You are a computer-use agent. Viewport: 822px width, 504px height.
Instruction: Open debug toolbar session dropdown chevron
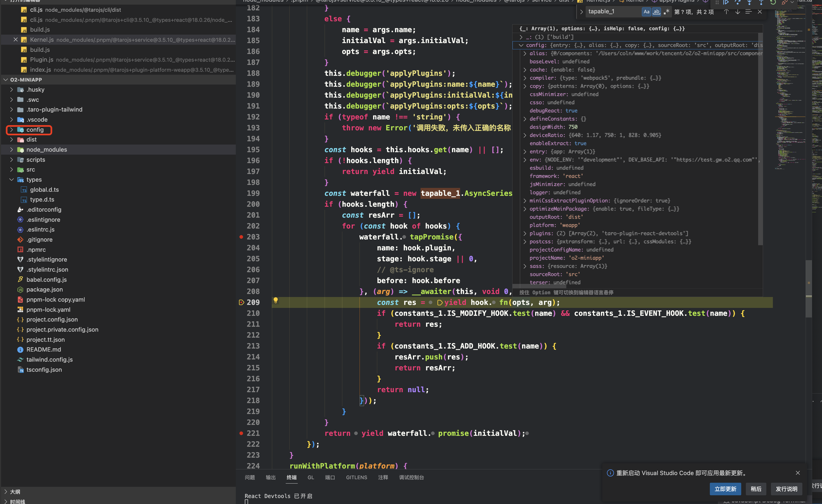pos(792,2)
